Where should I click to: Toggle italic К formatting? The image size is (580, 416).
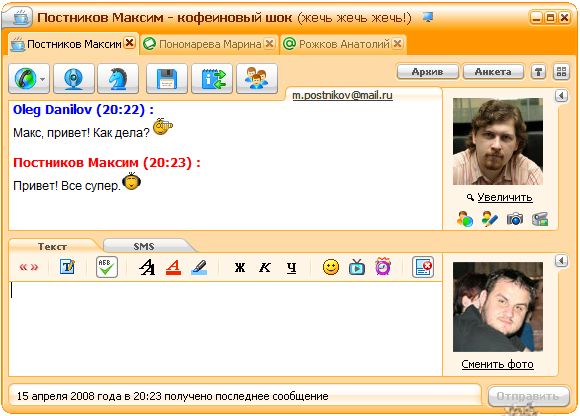(x=265, y=267)
